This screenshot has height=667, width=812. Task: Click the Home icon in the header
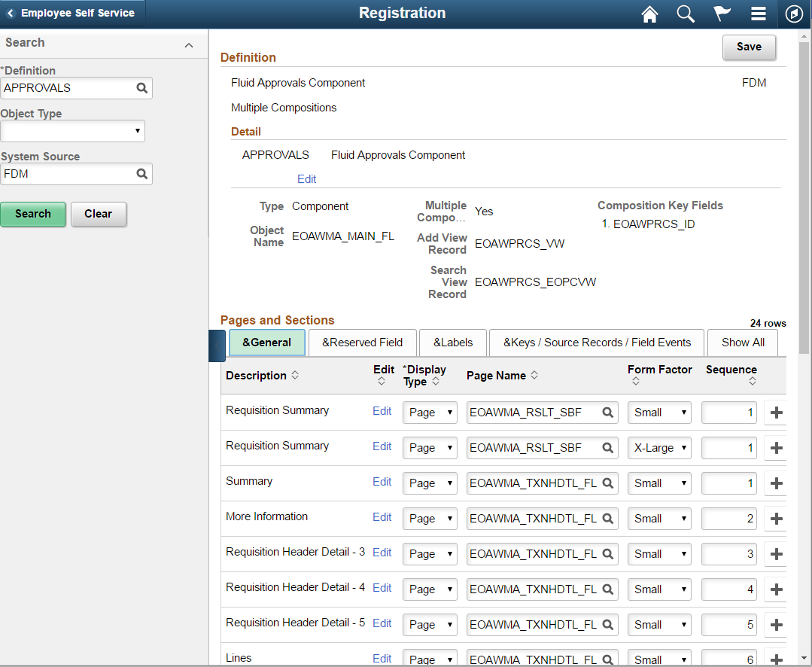649,14
